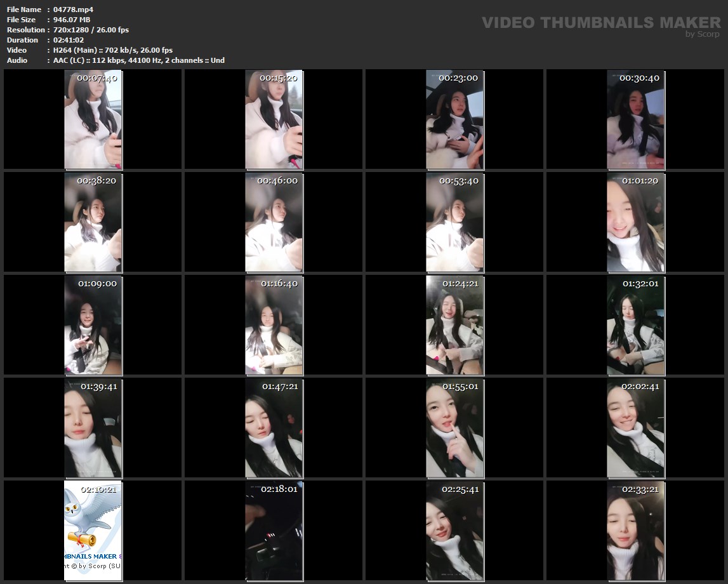Viewport: 728px width, 584px height.
Task: Open the thumbnail at 00:46:00
Action: coord(274,222)
